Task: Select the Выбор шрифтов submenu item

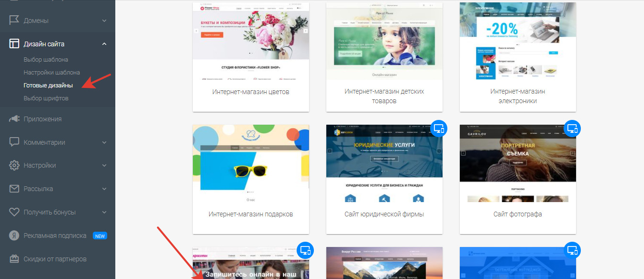Action: [x=46, y=98]
